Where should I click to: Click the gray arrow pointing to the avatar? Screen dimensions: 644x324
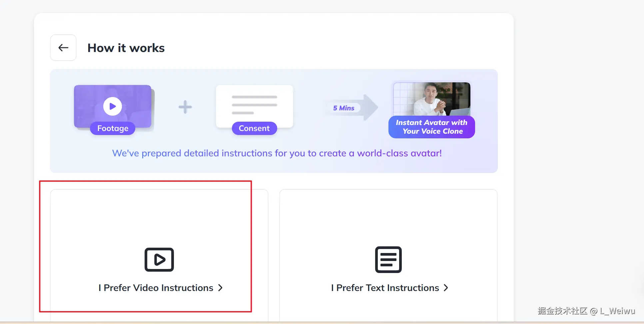click(x=370, y=107)
